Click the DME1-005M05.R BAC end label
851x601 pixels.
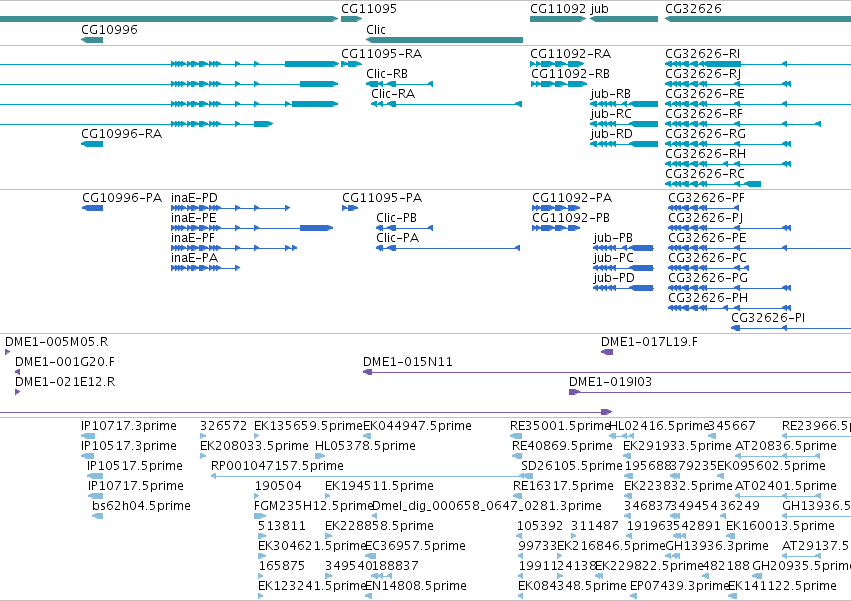[56, 343]
